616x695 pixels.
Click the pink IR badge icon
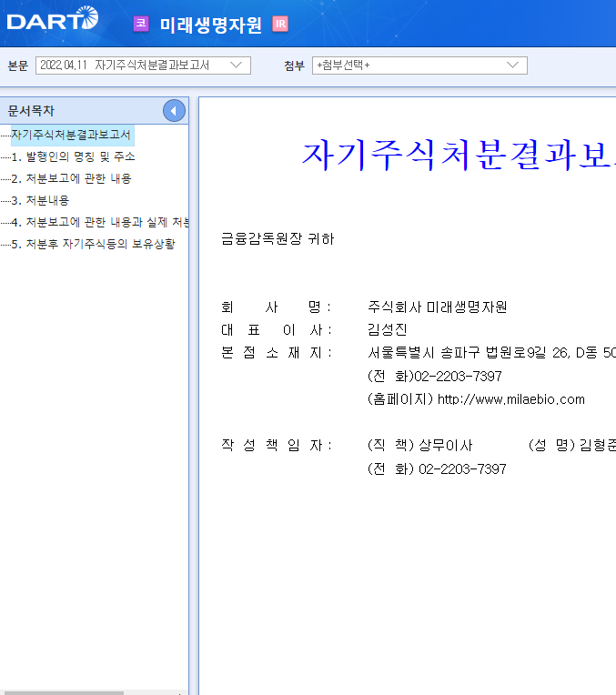tap(280, 24)
